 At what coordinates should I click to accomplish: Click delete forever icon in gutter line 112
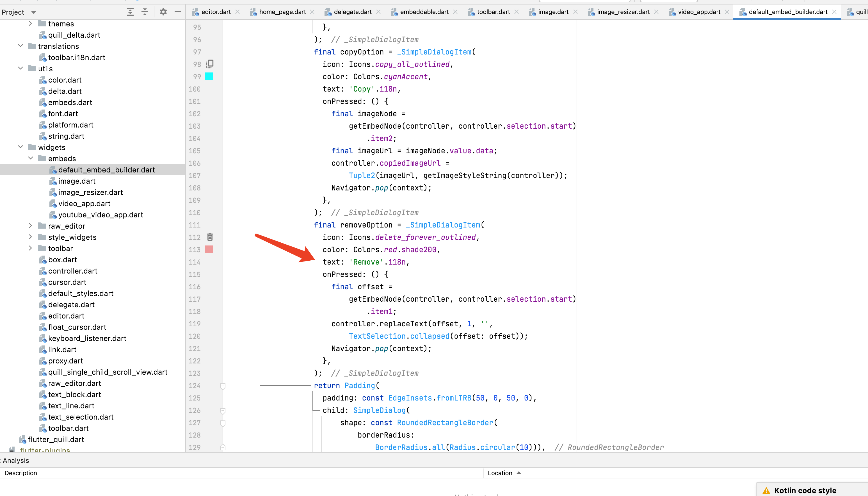[210, 237]
